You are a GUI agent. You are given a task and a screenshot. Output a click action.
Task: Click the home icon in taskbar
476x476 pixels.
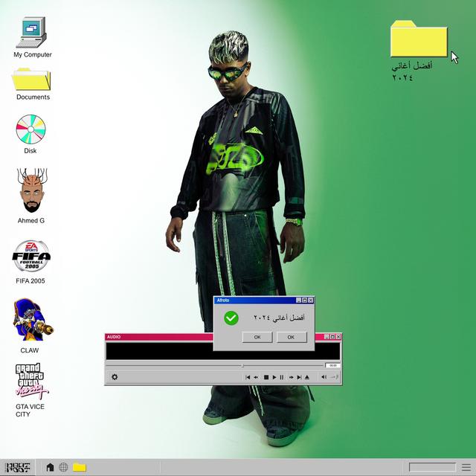tap(50, 467)
